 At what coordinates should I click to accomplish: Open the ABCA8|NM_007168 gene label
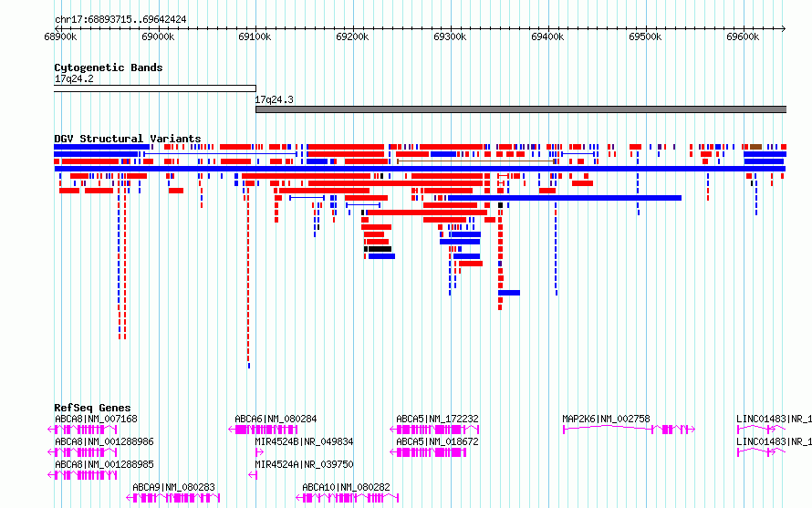[x=97, y=419]
